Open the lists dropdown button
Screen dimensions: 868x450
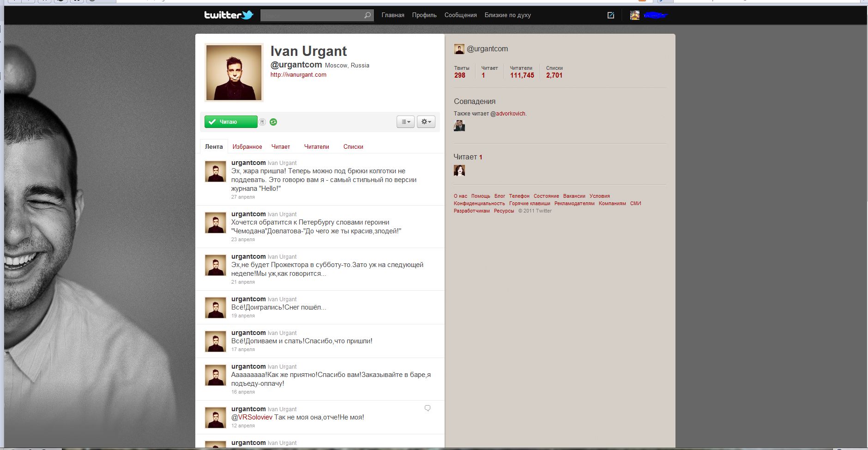click(405, 122)
